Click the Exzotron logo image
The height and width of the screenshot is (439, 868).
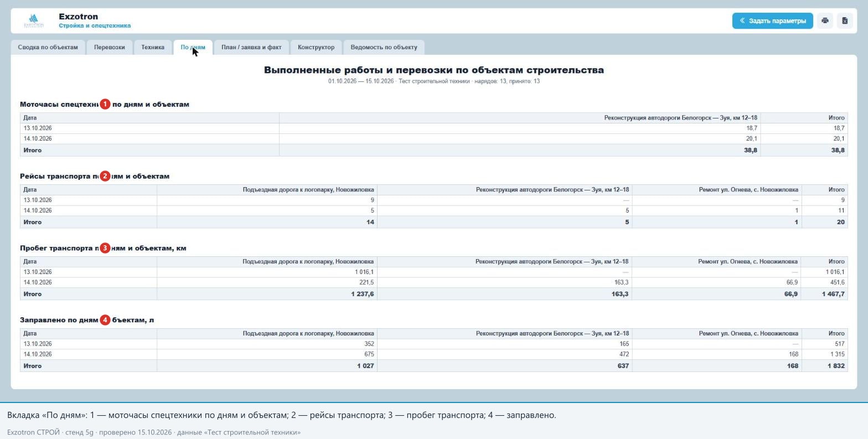point(34,21)
